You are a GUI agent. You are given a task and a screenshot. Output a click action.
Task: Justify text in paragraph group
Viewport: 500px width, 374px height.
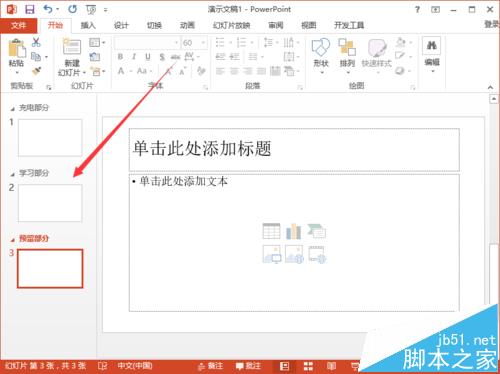pos(261,71)
